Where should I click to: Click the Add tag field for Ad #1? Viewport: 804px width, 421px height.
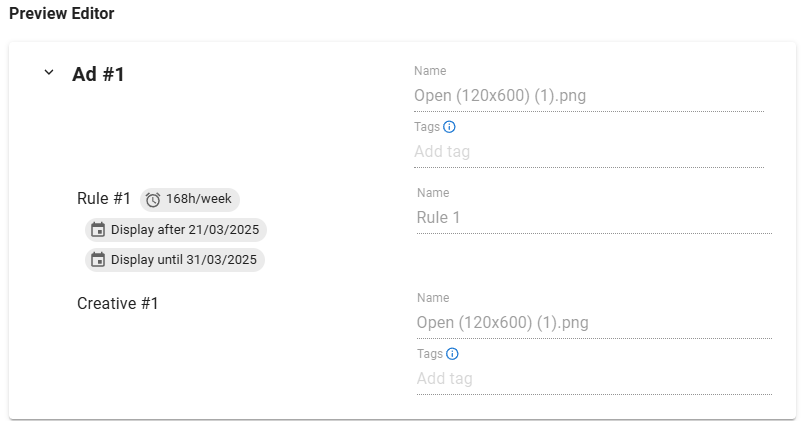coord(588,152)
